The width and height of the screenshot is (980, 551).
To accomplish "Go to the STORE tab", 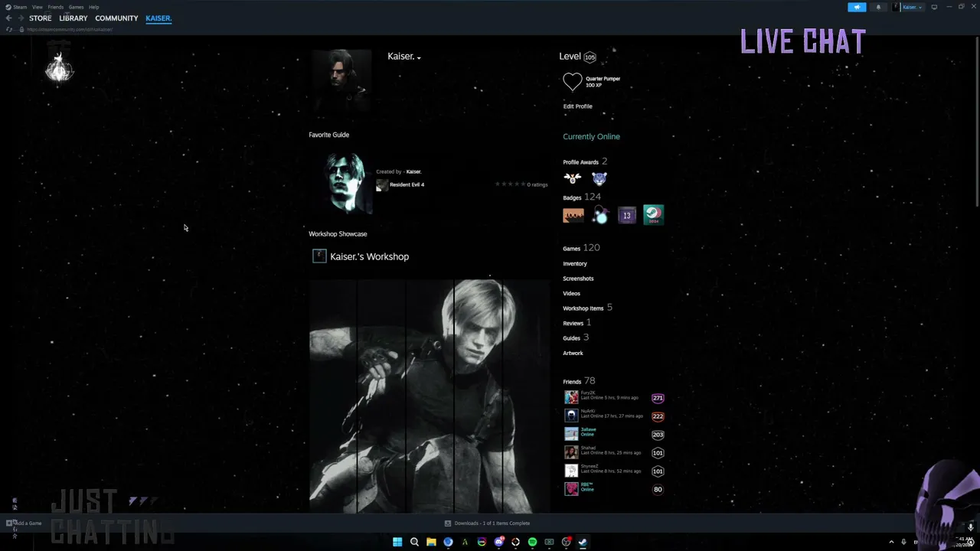I will point(40,18).
